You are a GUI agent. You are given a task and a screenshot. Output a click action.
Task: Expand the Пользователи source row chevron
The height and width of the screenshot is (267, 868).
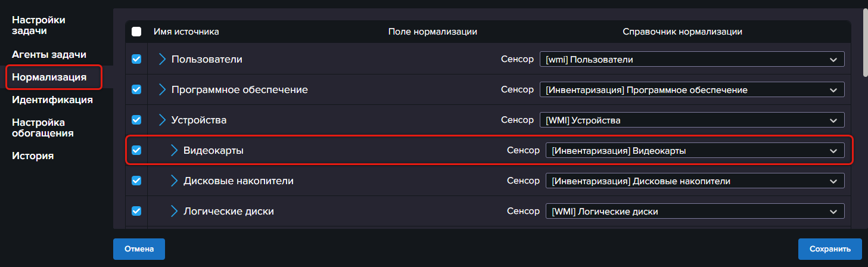point(162,59)
